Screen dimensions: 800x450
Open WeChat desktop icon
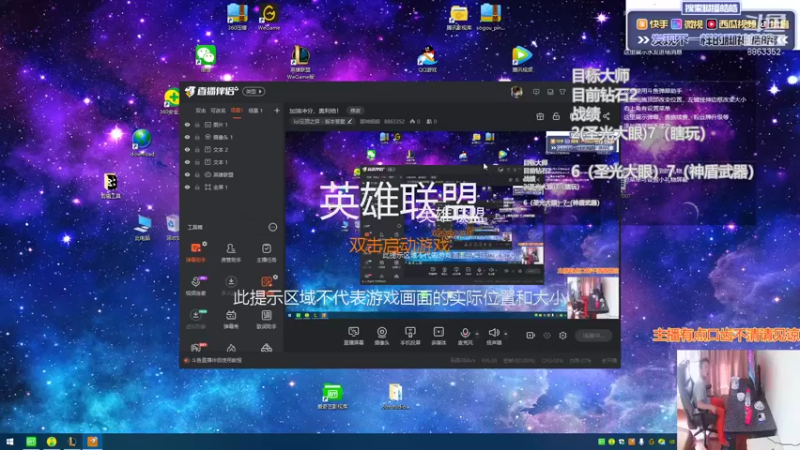pos(206,58)
